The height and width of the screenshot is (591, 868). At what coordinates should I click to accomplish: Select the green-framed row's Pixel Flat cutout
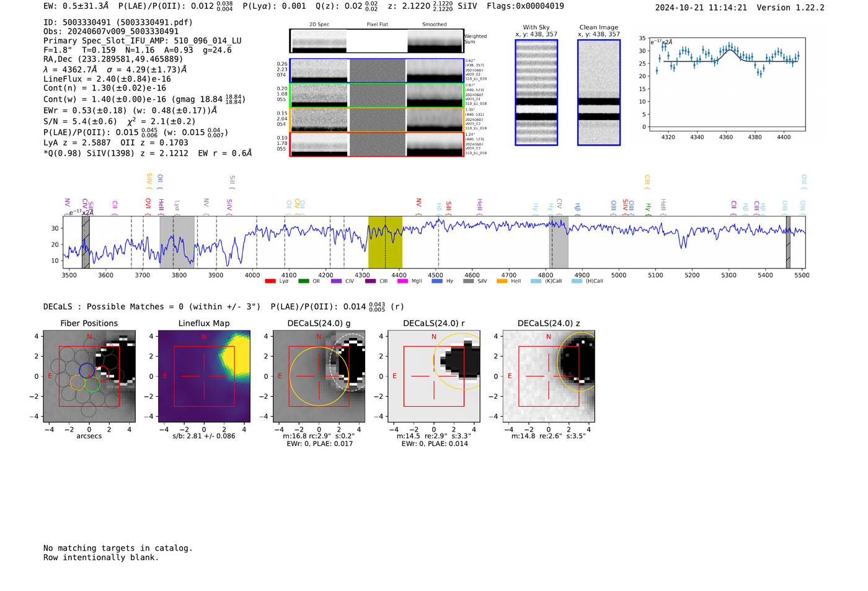pyautogui.click(x=377, y=96)
